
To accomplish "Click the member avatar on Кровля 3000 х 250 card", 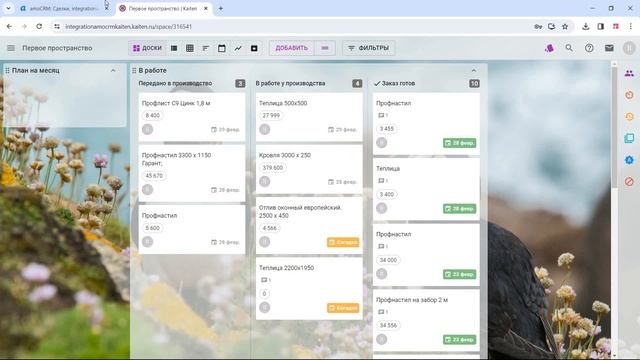I will point(264,181).
